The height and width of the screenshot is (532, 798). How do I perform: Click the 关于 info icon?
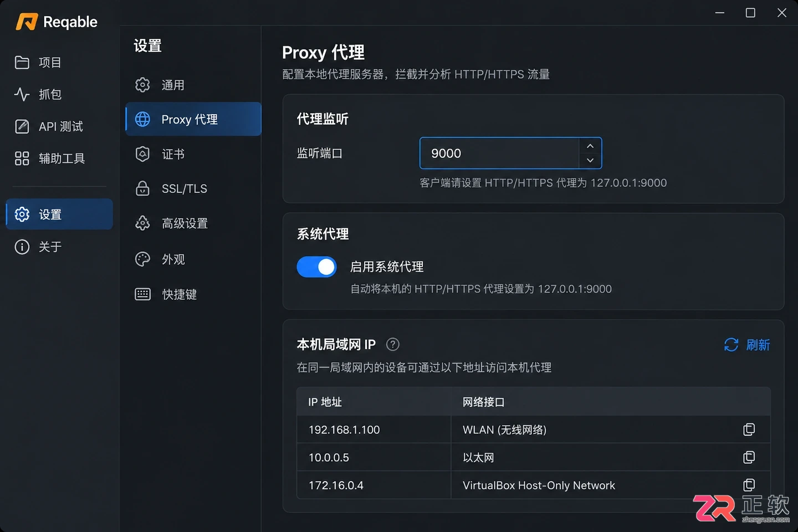tap(22, 247)
